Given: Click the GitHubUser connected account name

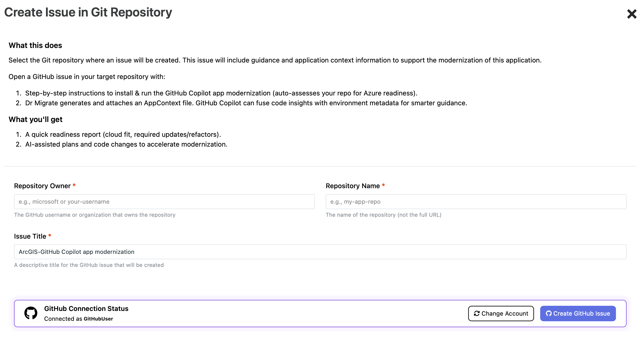Looking at the screenshot, I should [x=98, y=319].
